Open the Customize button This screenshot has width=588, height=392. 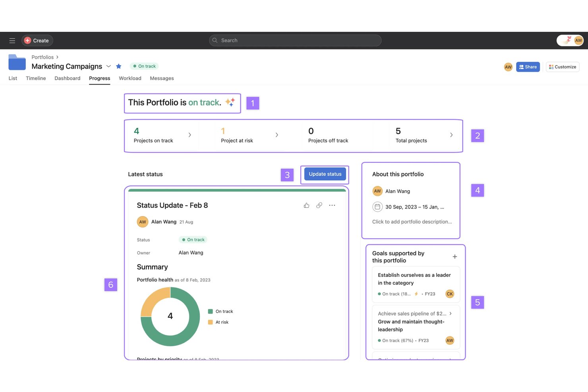(563, 67)
